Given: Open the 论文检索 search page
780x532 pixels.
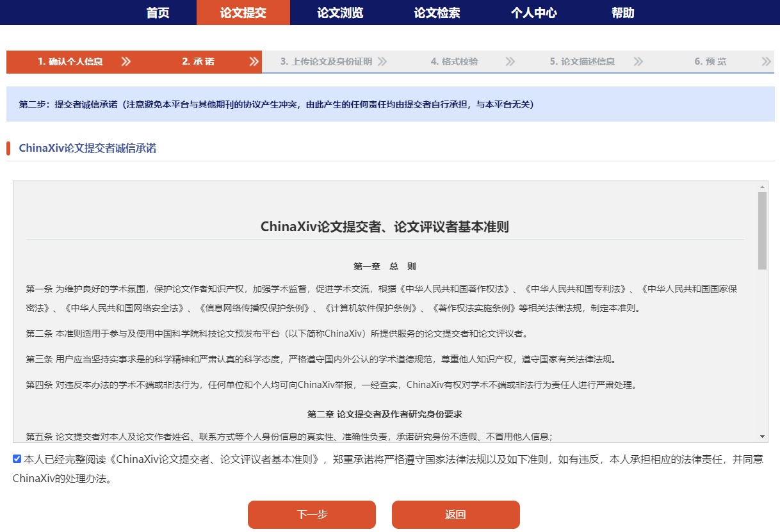Looking at the screenshot, I should click(x=437, y=13).
